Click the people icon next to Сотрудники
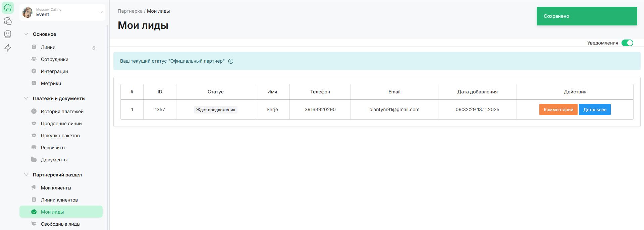644x230 pixels. coord(34,59)
